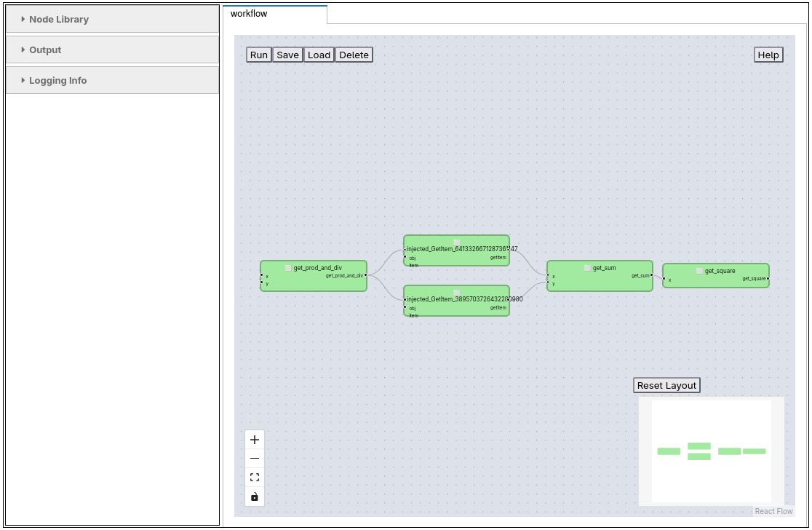Open the Help button
Image resolution: width=812 pixels, height=530 pixels.
(x=768, y=55)
